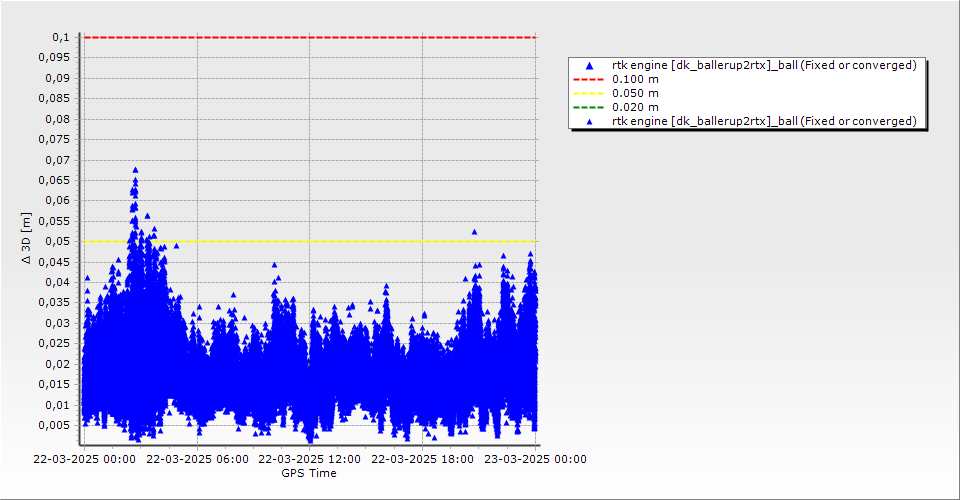Select the large blue triangle marker in the legend
The image size is (960, 500).
click(x=590, y=65)
